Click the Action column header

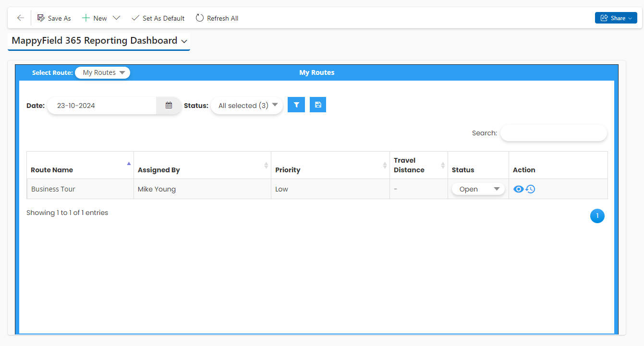pos(558,165)
